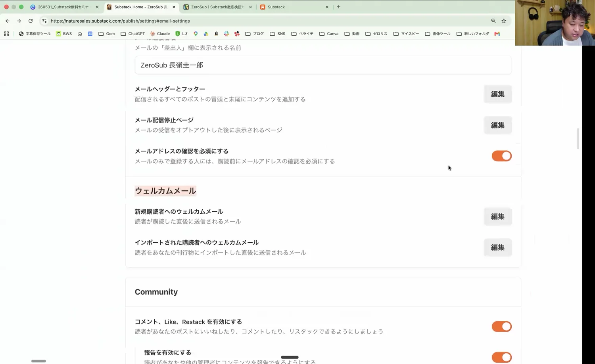Screen dimensions: 595x364
Task: Open site info icon beside the URL
Action: (x=44, y=21)
